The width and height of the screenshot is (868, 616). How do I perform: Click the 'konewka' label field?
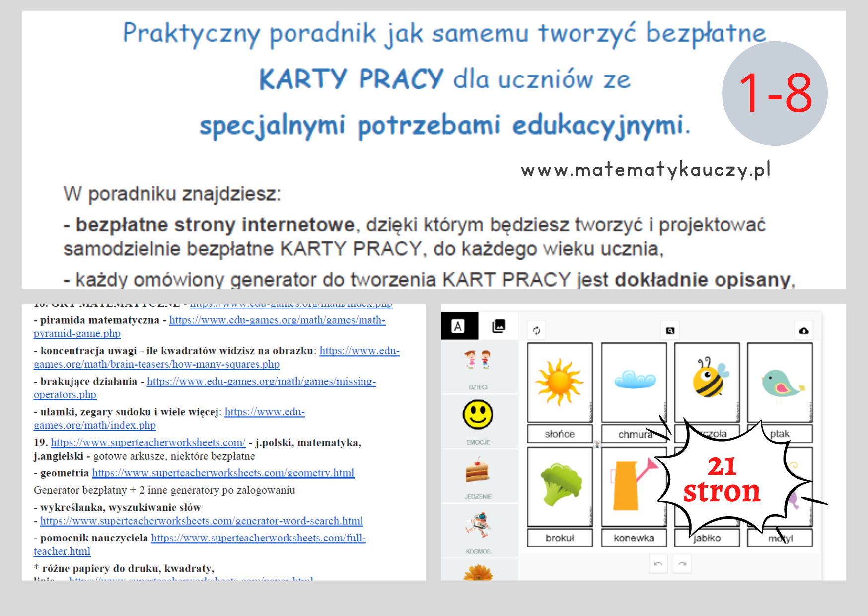pyautogui.click(x=634, y=538)
